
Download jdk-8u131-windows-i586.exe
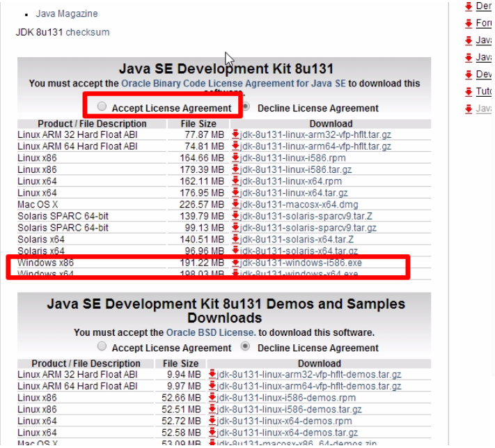pos(301,263)
